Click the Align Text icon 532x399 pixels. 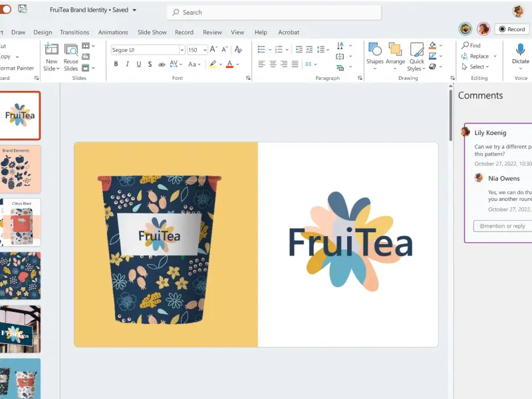pyautogui.click(x=340, y=57)
